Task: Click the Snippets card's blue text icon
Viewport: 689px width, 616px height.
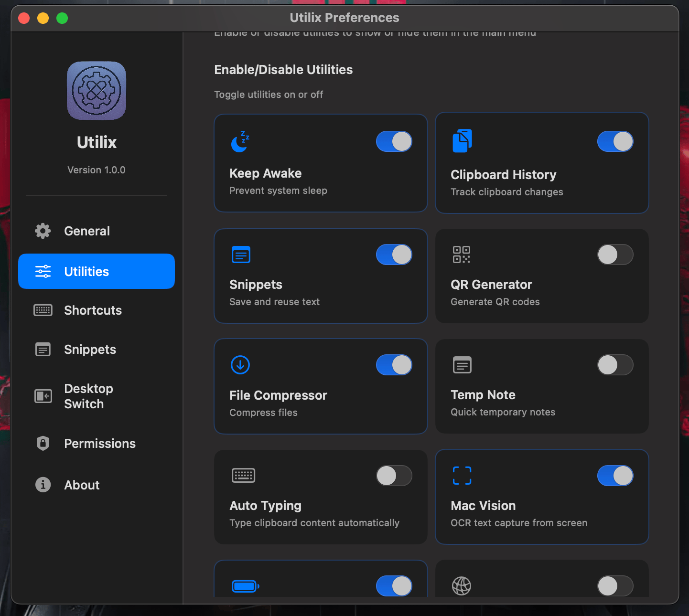Action: click(x=241, y=255)
